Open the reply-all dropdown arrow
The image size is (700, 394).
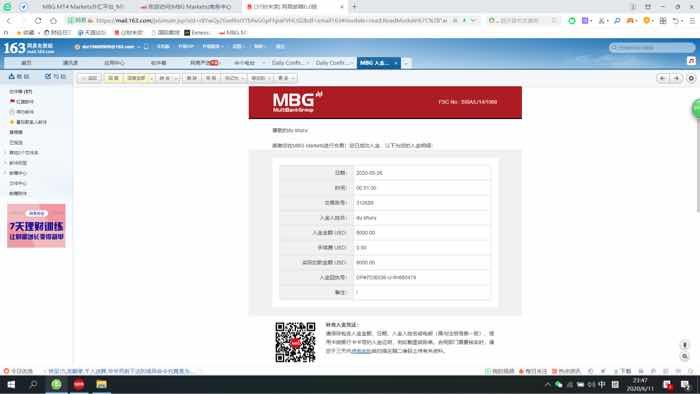pyautogui.click(x=151, y=78)
